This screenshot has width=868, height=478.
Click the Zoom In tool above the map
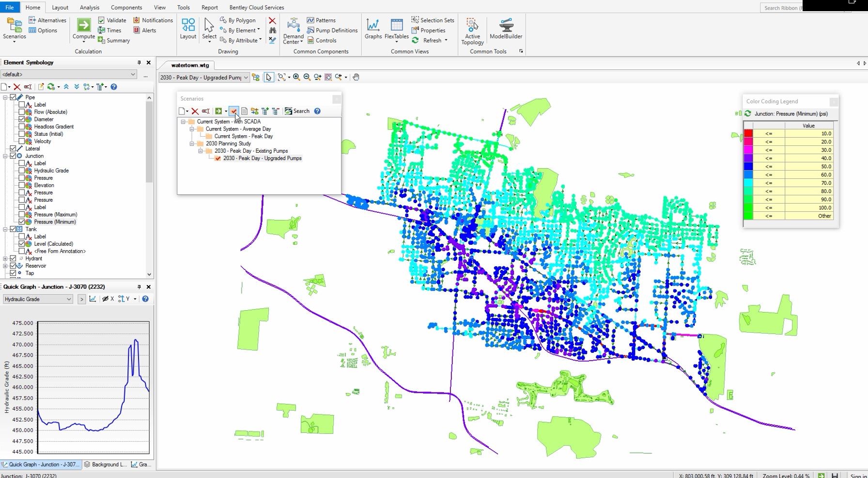(x=296, y=77)
